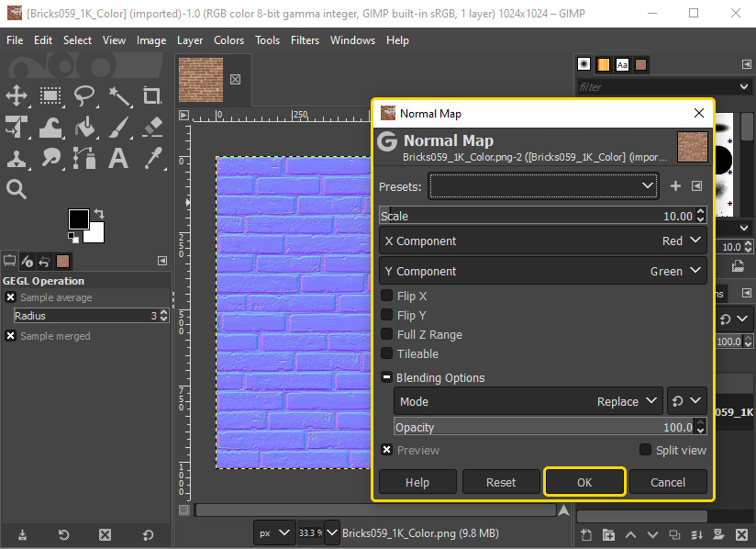Open the Presets dropdown
Viewport: 756px width, 549px height.
544,186
